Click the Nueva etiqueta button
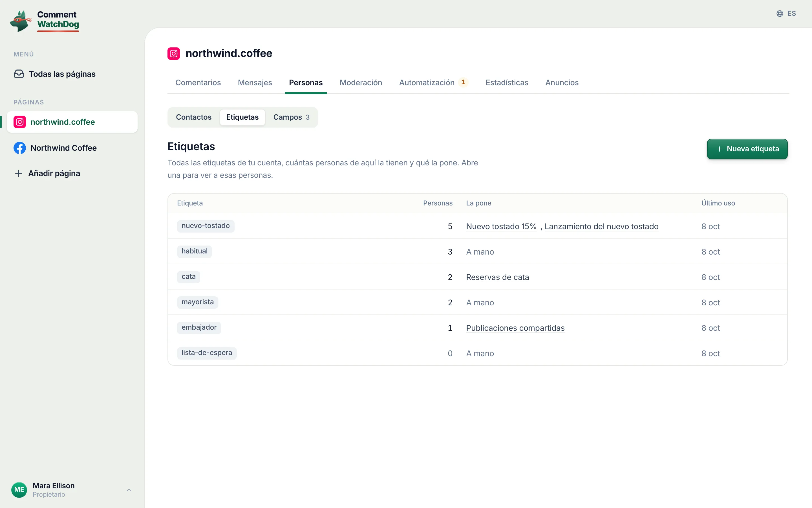Screen dimensions: 812x508 pyautogui.click(x=747, y=149)
